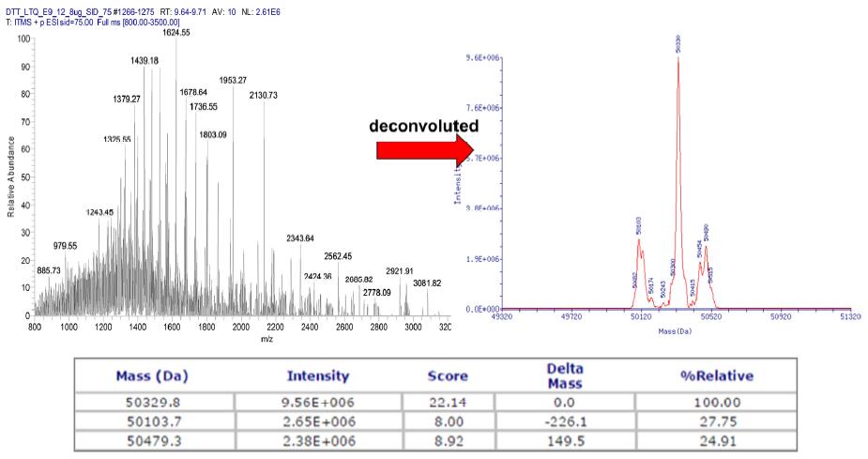Click the Relative Abundance axis label

(x=11, y=176)
